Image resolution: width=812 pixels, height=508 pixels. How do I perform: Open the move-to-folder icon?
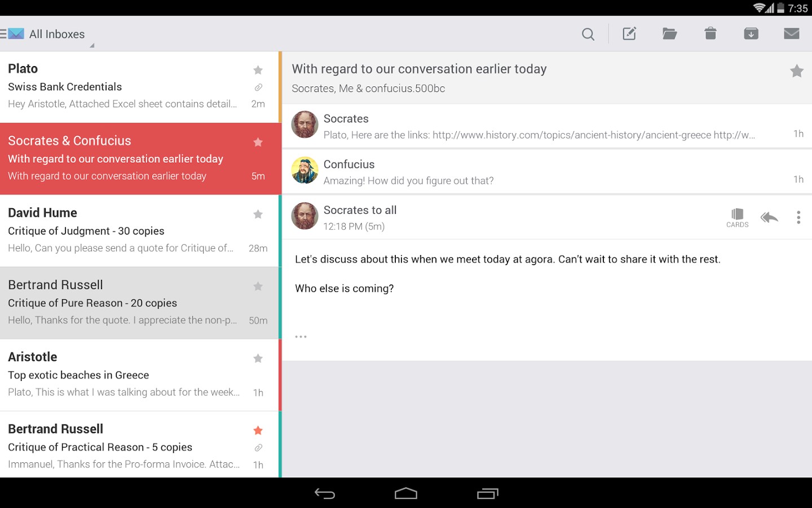click(669, 34)
